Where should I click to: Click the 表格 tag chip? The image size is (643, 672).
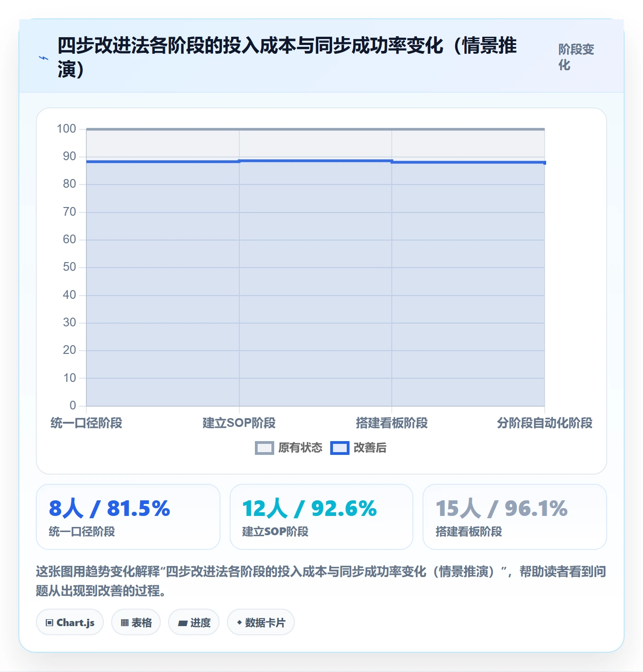point(136,622)
